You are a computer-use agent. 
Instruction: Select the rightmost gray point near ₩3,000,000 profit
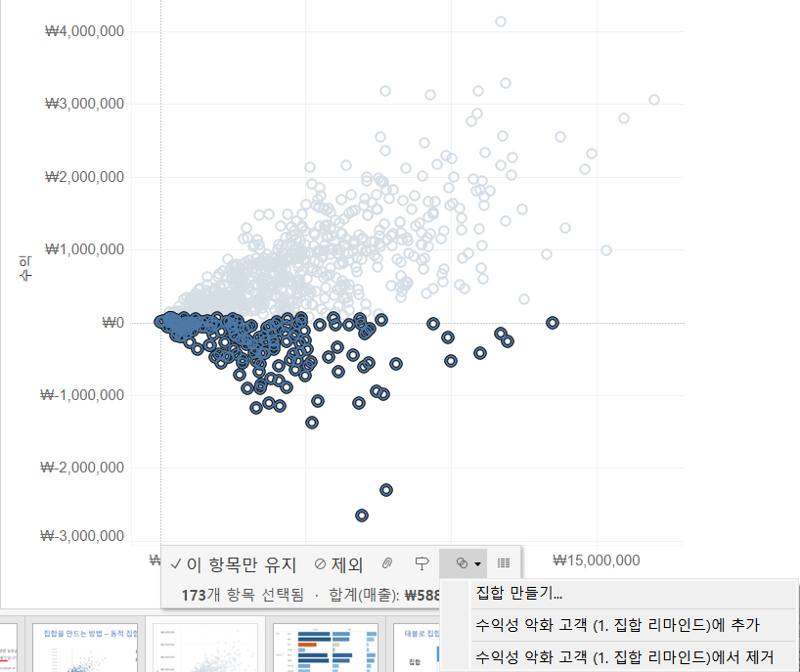654,100
